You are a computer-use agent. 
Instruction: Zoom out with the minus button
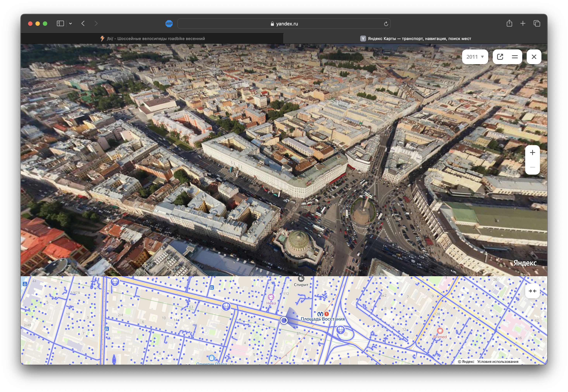pos(532,167)
